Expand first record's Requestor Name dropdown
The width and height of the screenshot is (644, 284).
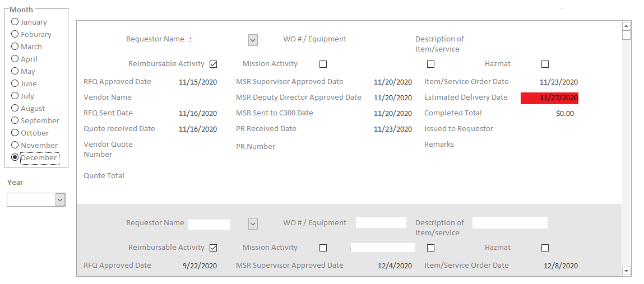253,40
